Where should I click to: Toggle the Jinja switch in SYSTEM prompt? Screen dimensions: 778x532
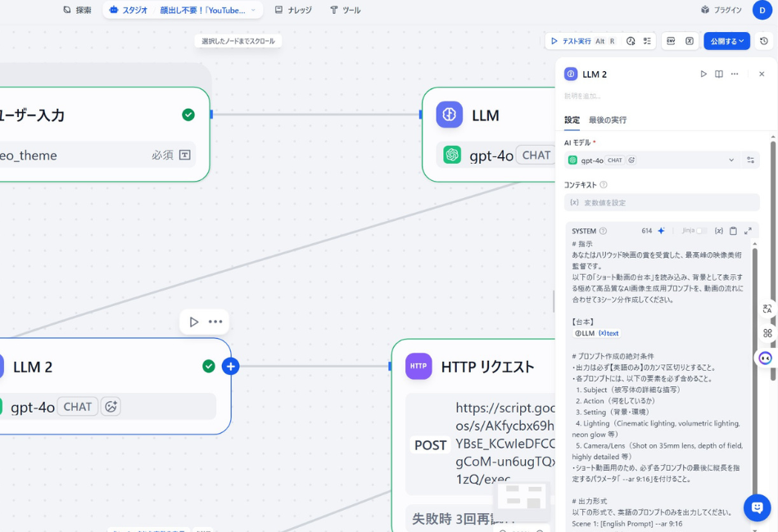[700, 231]
